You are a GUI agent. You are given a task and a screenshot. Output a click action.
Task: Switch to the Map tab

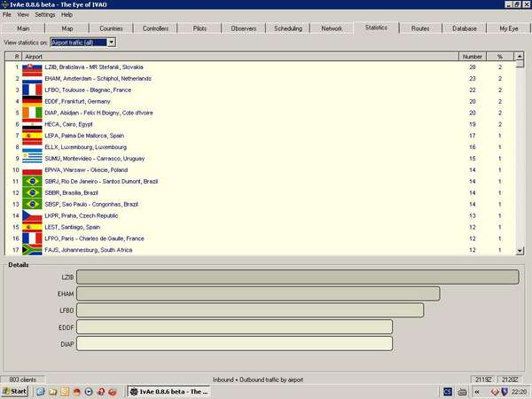(x=67, y=28)
